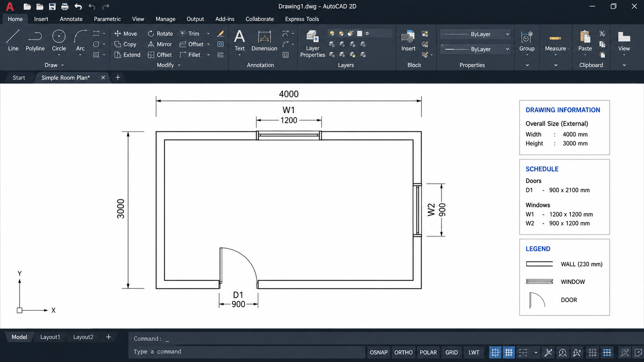The width and height of the screenshot is (644, 362).
Task: Click the Save icon in quick access toolbar
Action: coord(52,6)
